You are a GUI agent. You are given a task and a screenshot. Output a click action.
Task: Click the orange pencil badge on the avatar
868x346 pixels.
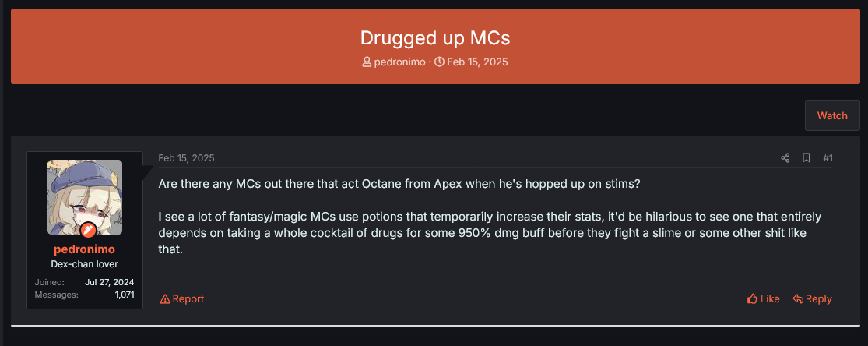[x=89, y=230]
